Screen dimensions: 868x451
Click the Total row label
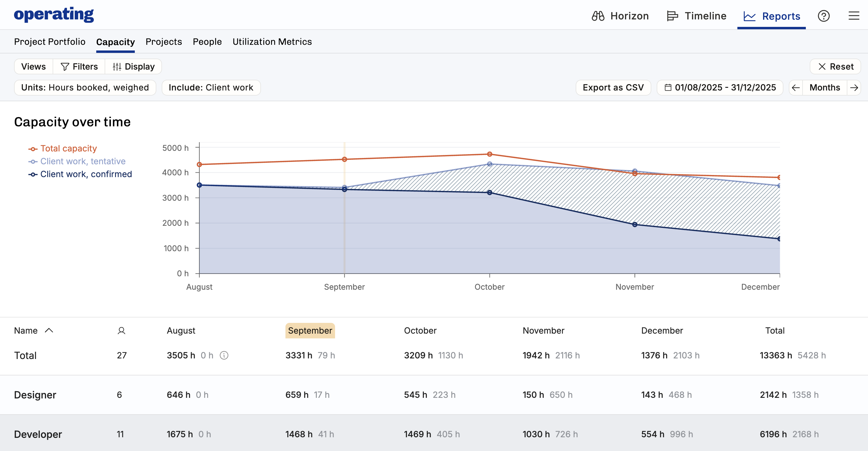[x=25, y=355]
